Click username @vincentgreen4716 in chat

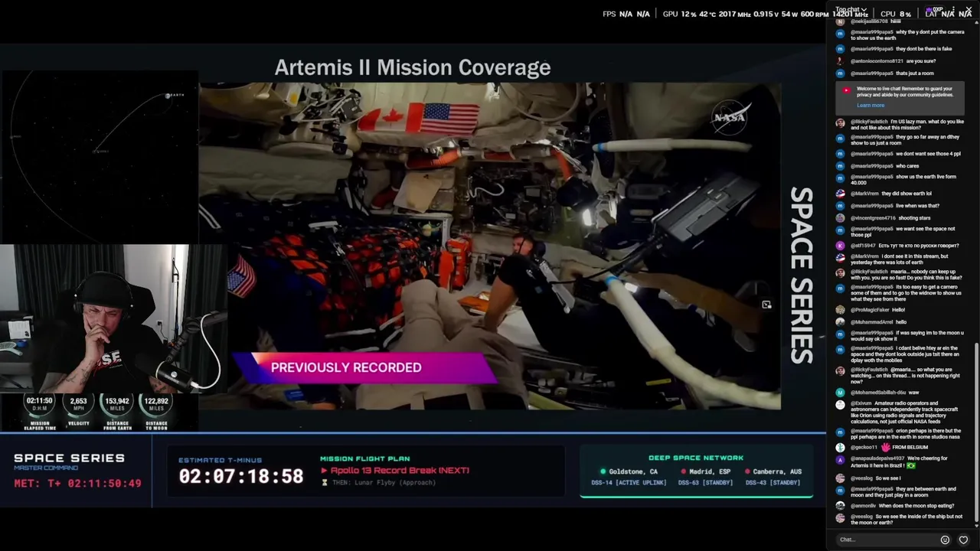coord(873,218)
